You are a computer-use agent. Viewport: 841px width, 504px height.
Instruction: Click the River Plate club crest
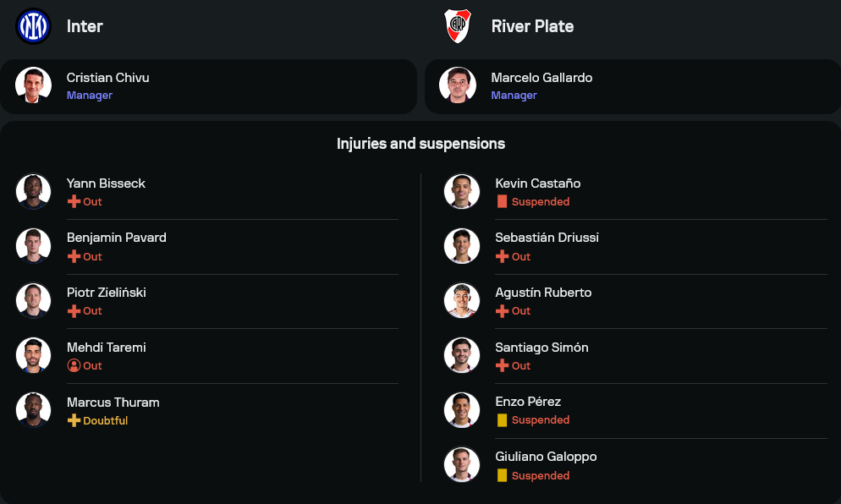pyautogui.click(x=458, y=25)
